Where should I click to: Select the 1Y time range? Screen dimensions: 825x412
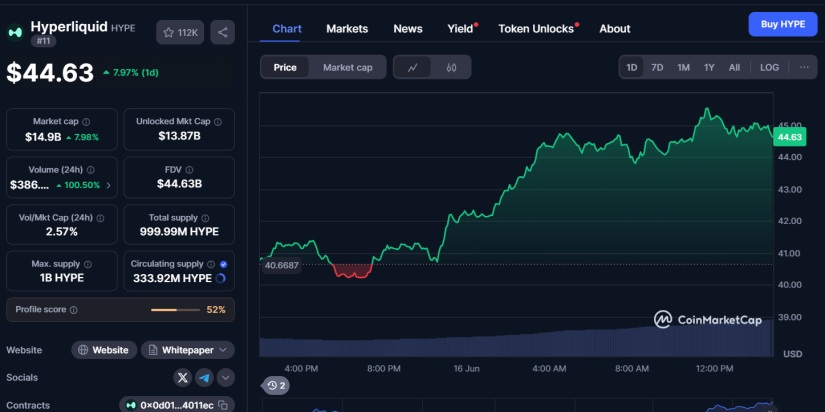pos(709,67)
